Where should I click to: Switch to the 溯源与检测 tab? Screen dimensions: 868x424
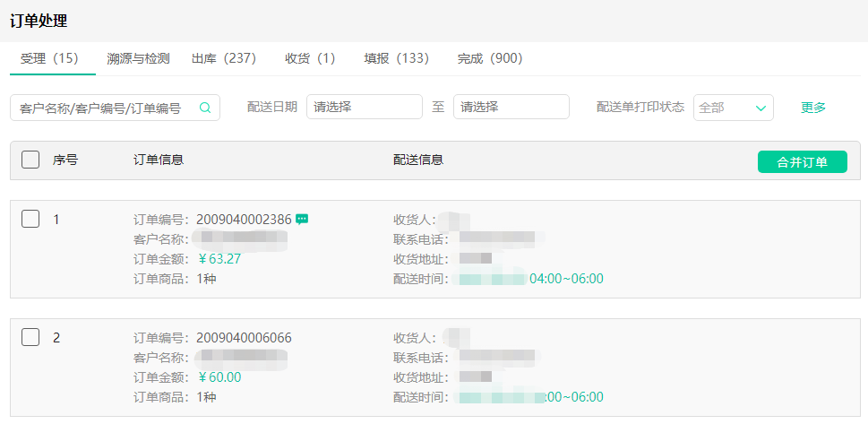pyautogui.click(x=138, y=58)
